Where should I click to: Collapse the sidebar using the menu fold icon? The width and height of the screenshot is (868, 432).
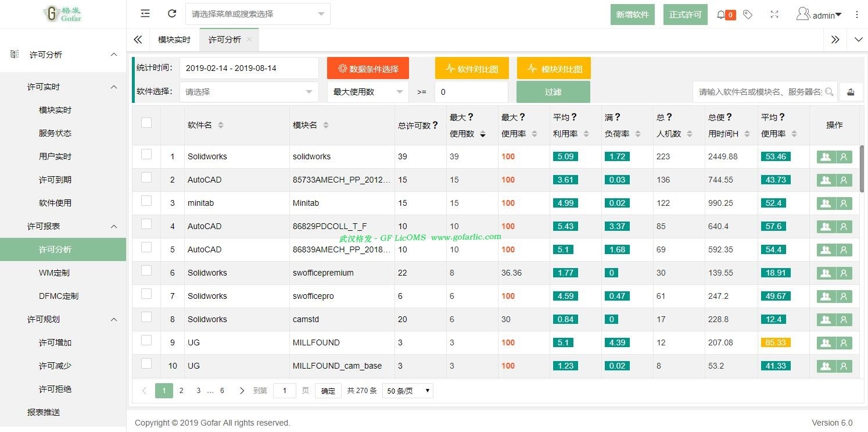pyautogui.click(x=145, y=14)
